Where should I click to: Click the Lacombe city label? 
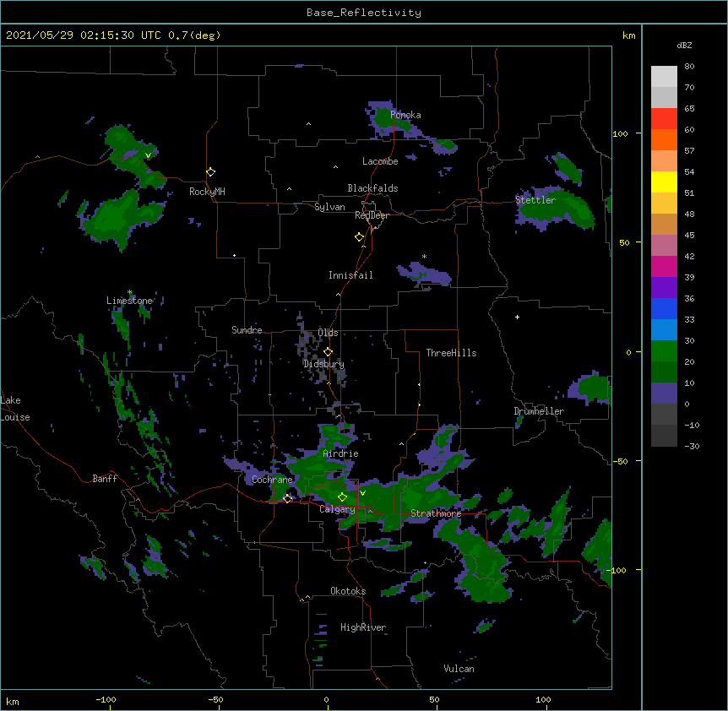[x=380, y=161]
